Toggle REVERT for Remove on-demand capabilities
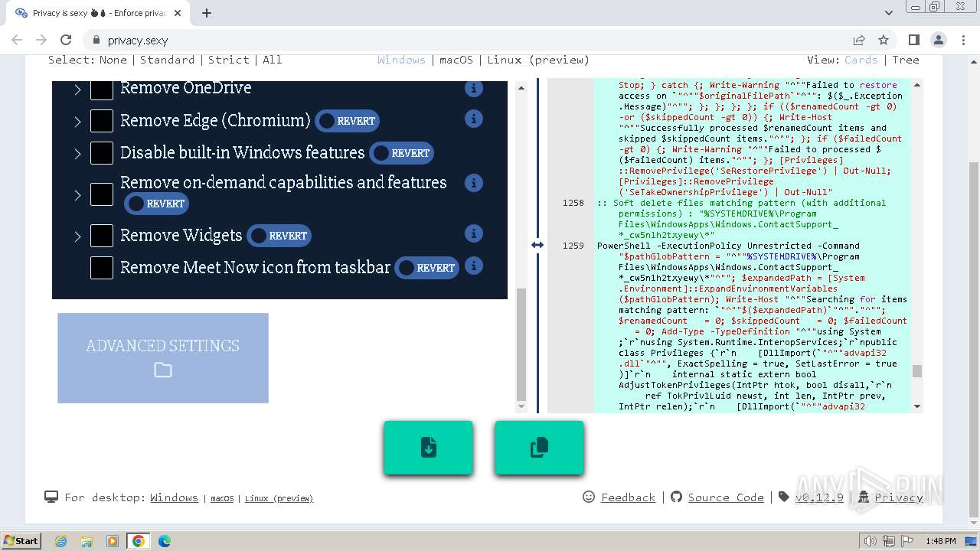The width and height of the screenshot is (980, 551). tap(156, 204)
